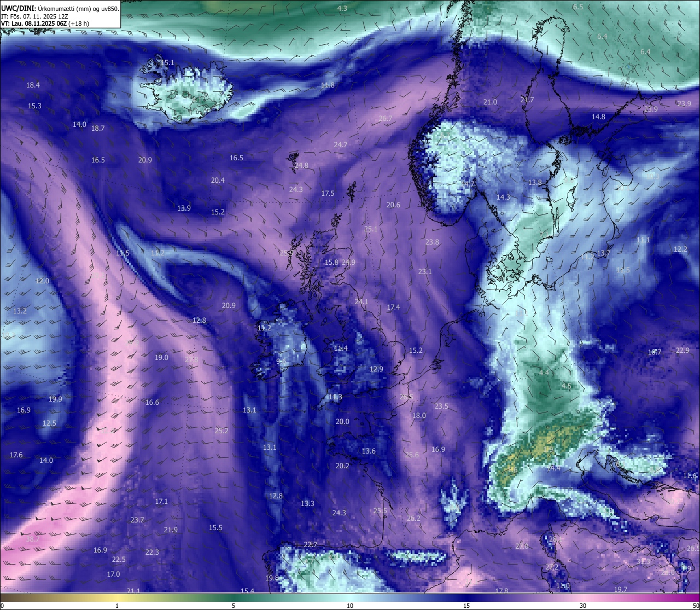
Task: Click the map value '19.7'
Action: [x=621, y=589]
